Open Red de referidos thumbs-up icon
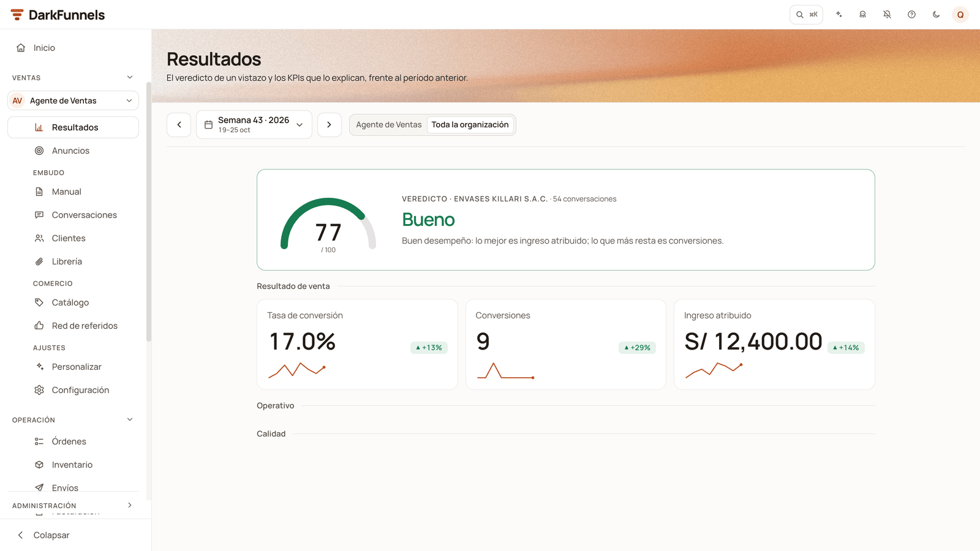This screenshot has width=980, height=551. (39, 326)
